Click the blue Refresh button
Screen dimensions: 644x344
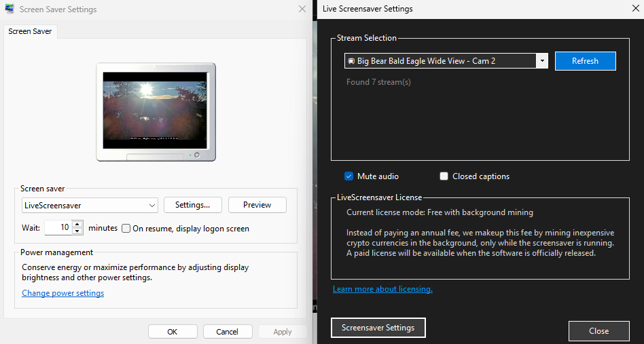pyautogui.click(x=586, y=61)
